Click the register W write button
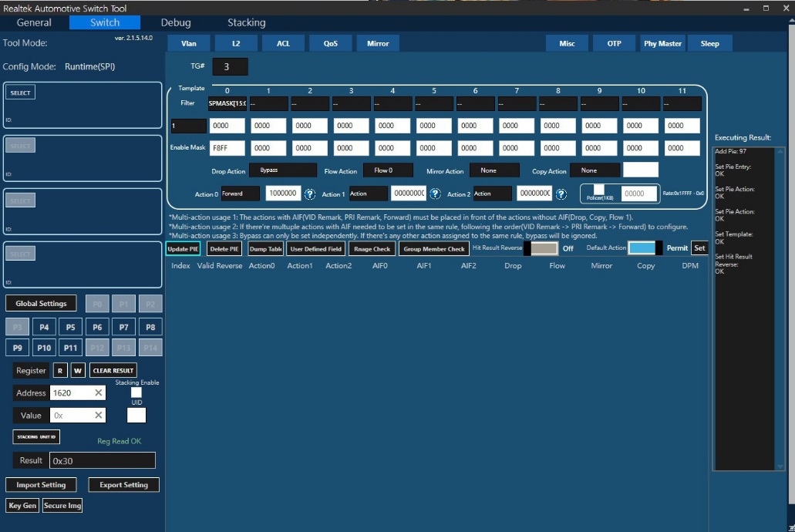 pyautogui.click(x=78, y=370)
